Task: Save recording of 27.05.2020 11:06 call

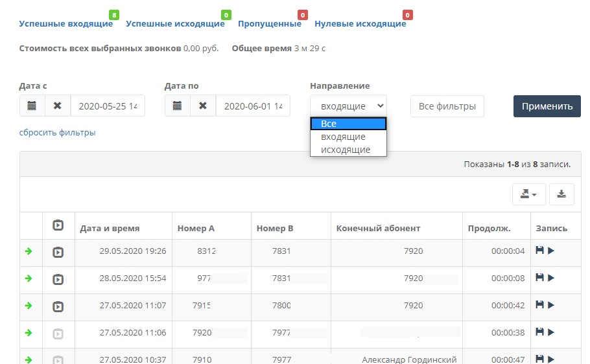Action: pos(539,332)
